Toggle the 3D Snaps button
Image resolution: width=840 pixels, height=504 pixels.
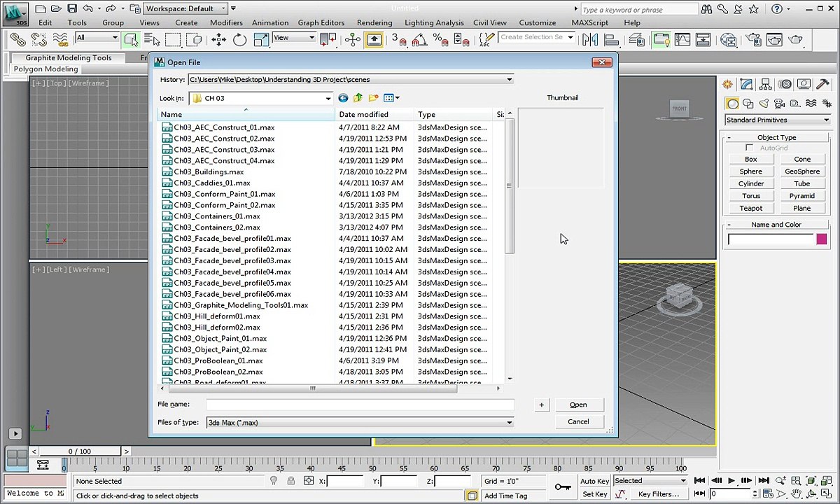point(398,40)
